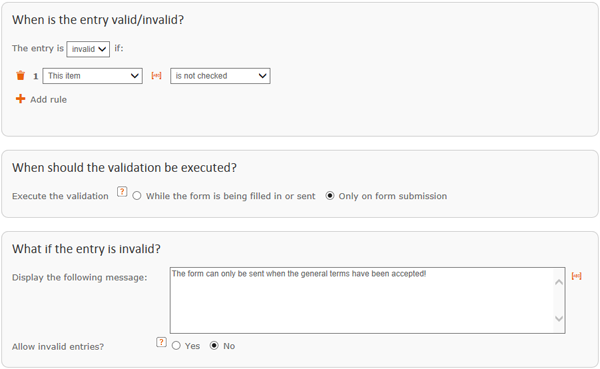
Task: Click the message box scroll down arrow
Action: click(x=559, y=318)
